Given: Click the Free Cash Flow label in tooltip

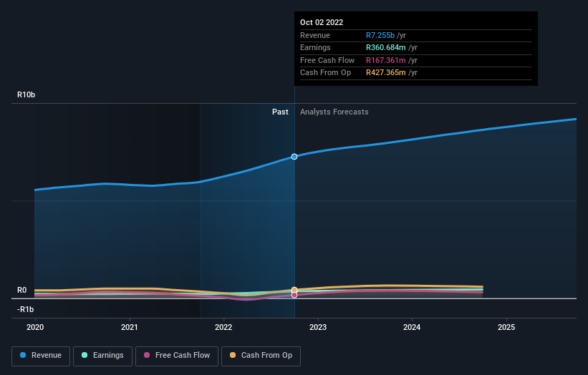Looking at the screenshot, I should [327, 60].
